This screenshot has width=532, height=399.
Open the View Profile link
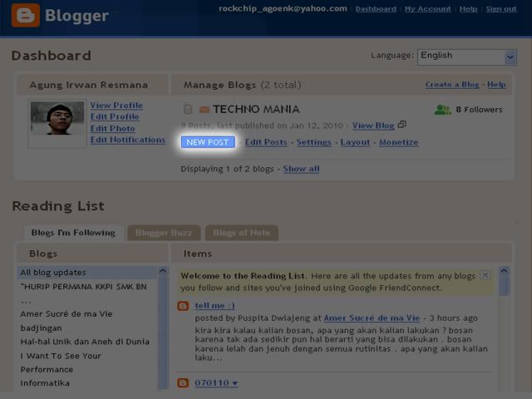(116, 106)
